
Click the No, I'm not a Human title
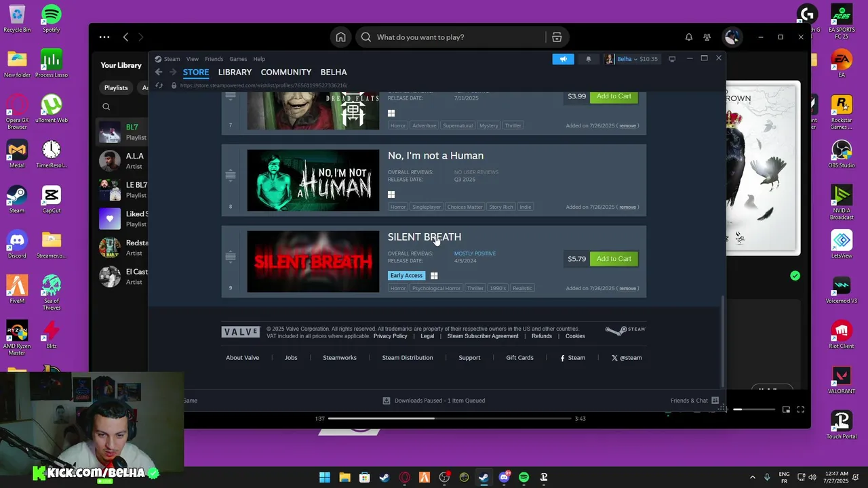(x=435, y=156)
